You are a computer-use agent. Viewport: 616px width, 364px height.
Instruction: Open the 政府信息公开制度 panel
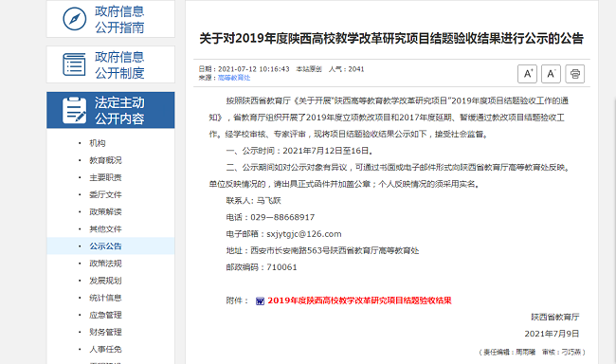(110, 64)
